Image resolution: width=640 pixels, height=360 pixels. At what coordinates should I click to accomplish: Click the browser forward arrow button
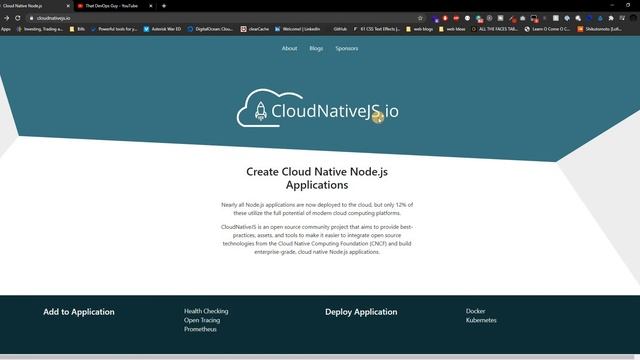click(7, 18)
